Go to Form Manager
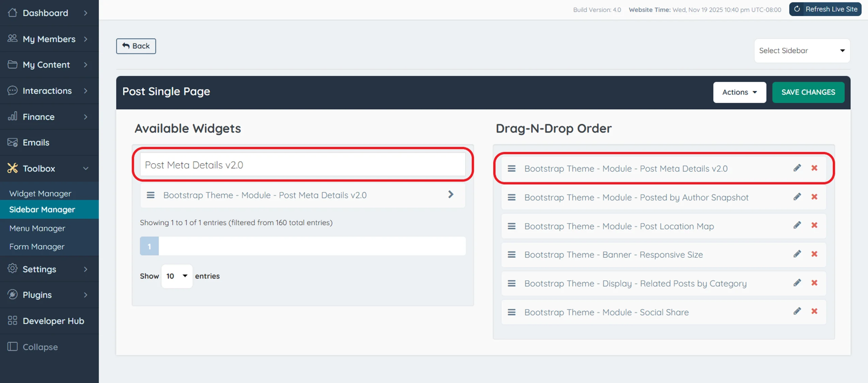Image resolution: width=868 pixels, height=383 pixels. tap(37, 247)
